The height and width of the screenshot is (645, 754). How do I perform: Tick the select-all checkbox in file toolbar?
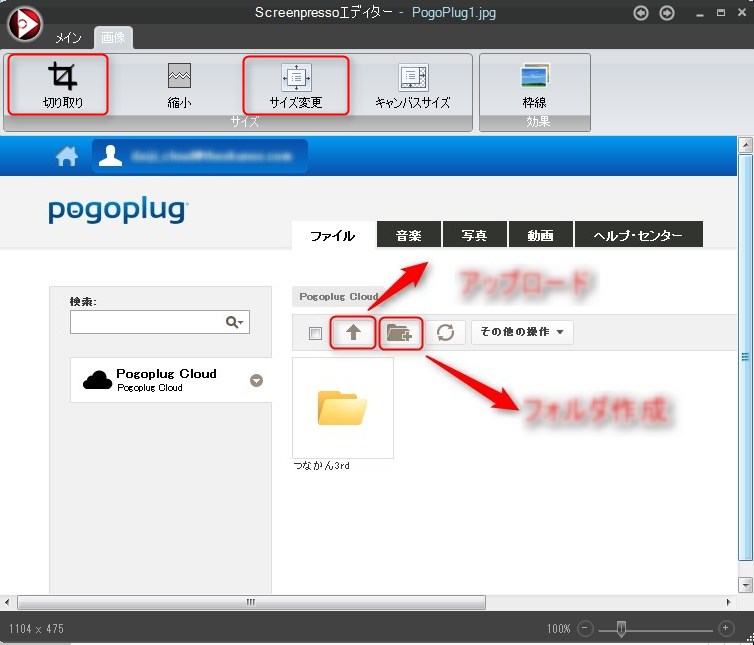click(315, 333)
